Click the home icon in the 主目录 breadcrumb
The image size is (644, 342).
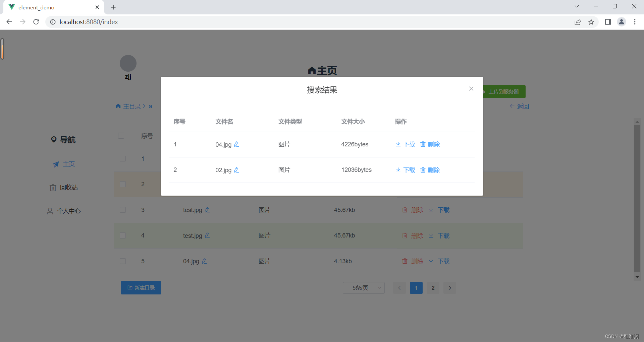coord(118,106)
